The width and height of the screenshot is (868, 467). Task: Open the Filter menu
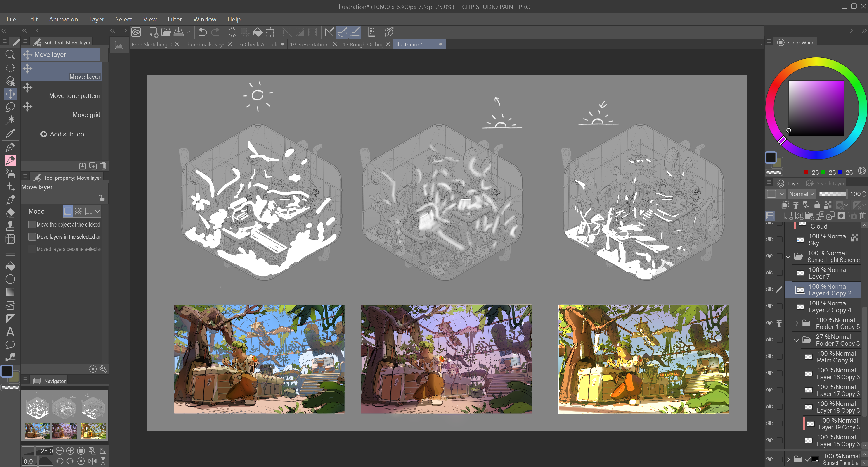(x=175, y=19)
